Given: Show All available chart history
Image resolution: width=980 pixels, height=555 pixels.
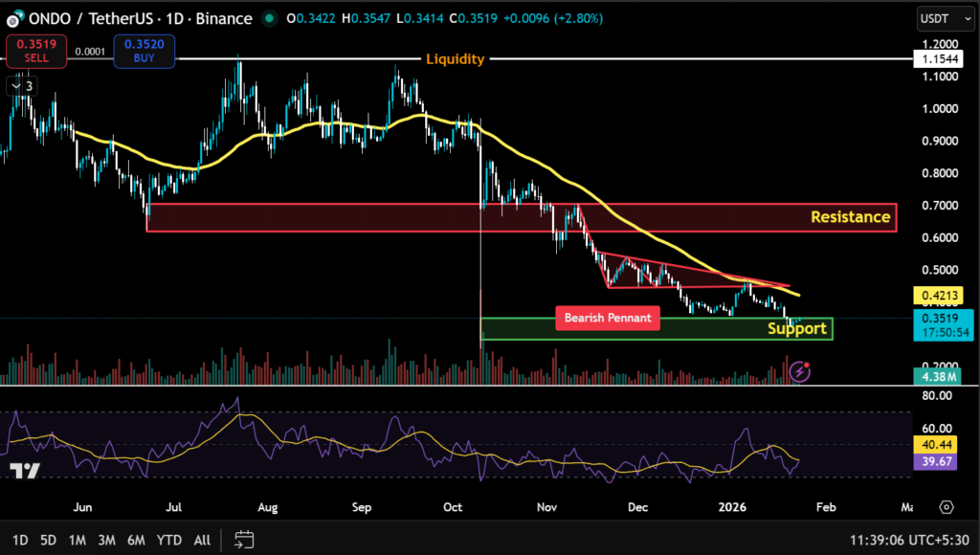Looking at the screenshot, I should point(202,540).
